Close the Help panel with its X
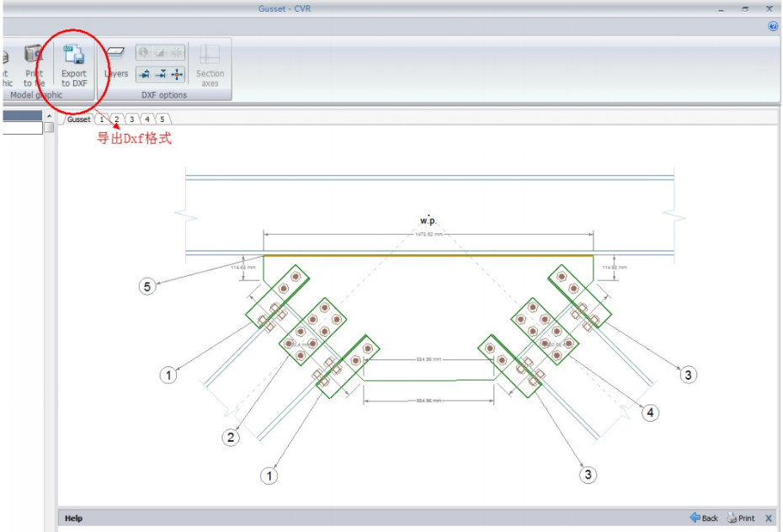 pyautogui.click(x=769, y=518)
